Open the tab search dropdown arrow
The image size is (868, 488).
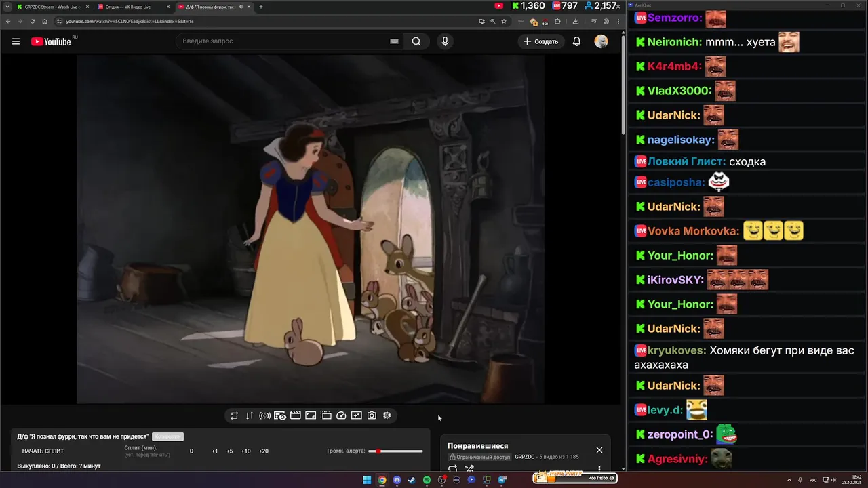tap(7, 7)
